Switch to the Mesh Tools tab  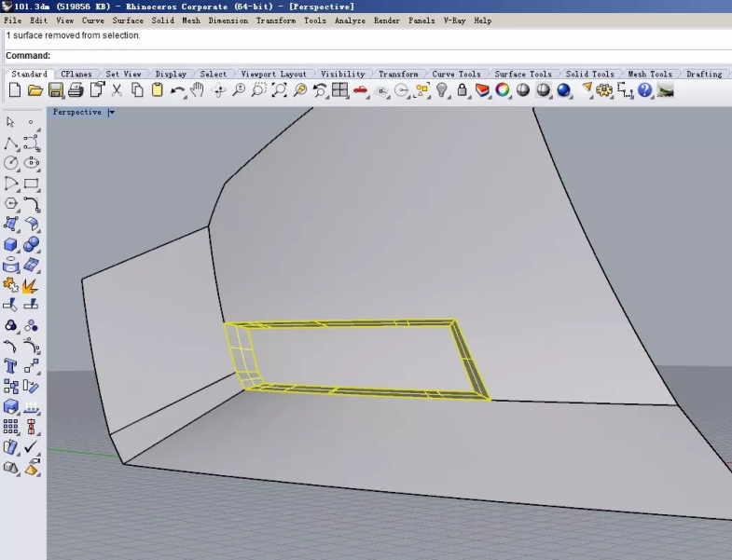pyautogui.click(x=649, y=75)
